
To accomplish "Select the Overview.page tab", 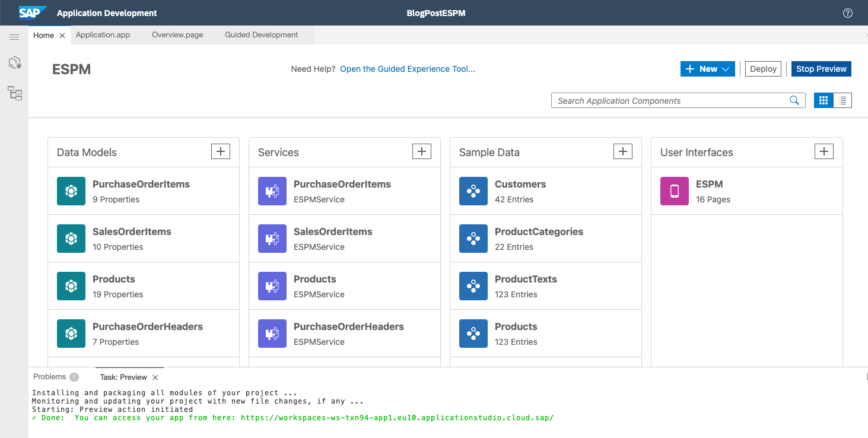I will tap(177, 34).
